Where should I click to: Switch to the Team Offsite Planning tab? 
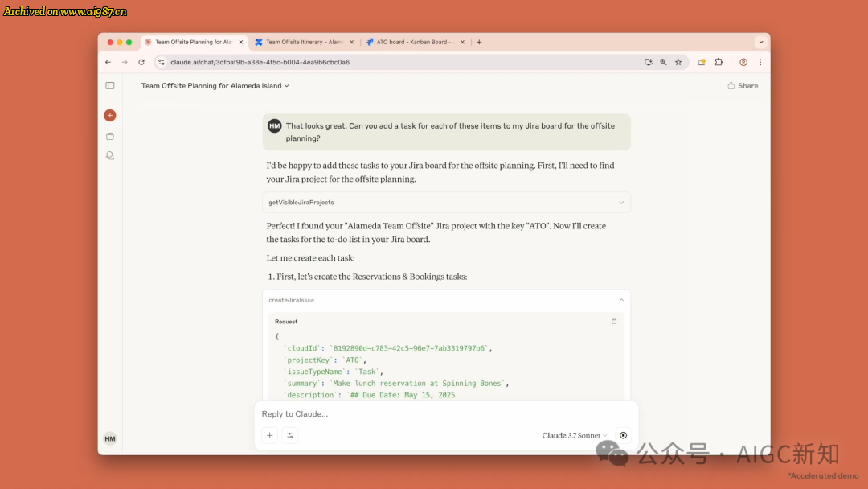click(193, 42)
